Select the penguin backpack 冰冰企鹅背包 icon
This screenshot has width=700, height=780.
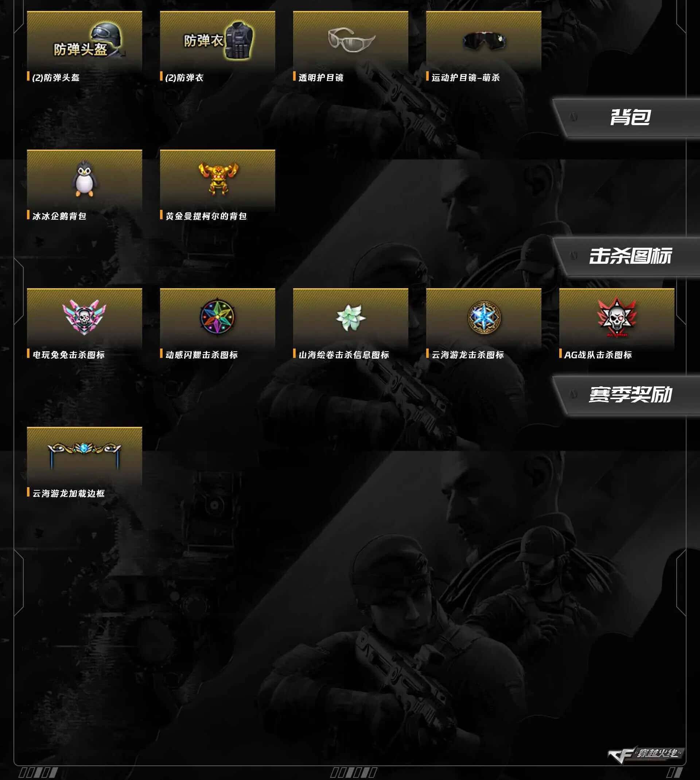click(x=84, y=179)
